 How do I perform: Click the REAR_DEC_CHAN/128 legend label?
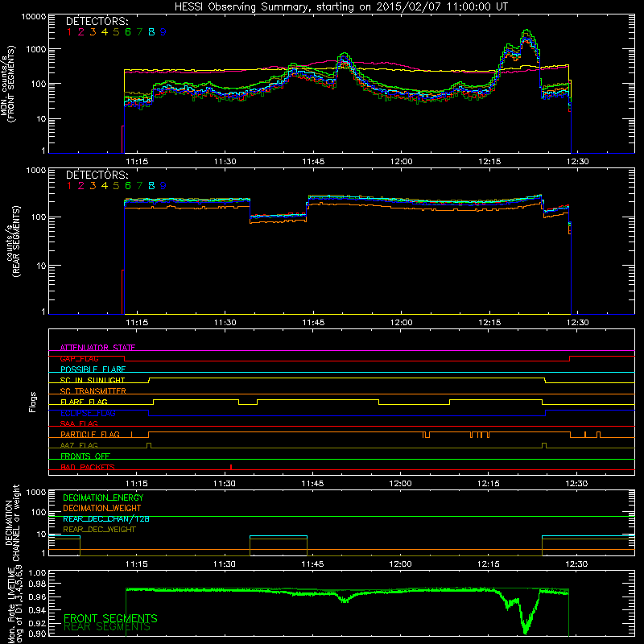coord(106,519)
